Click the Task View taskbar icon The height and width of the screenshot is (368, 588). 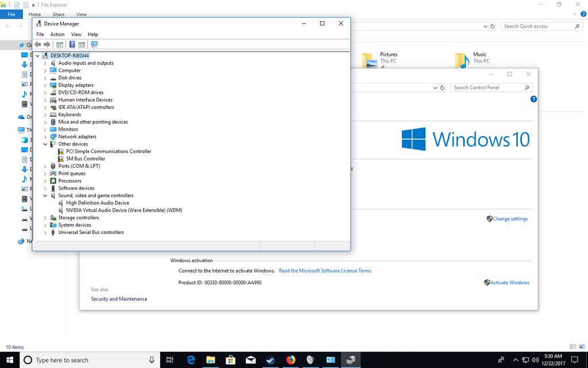coord(169,360)
